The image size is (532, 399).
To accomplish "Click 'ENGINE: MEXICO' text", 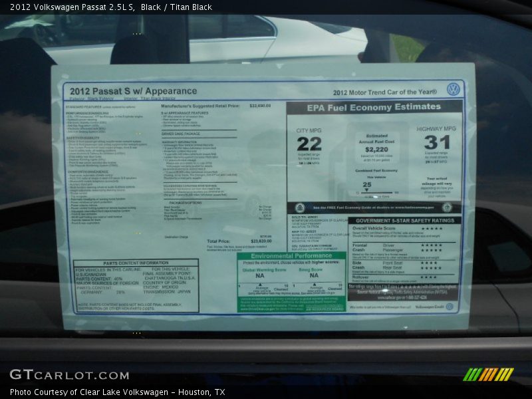I will (x=160, y=287).
